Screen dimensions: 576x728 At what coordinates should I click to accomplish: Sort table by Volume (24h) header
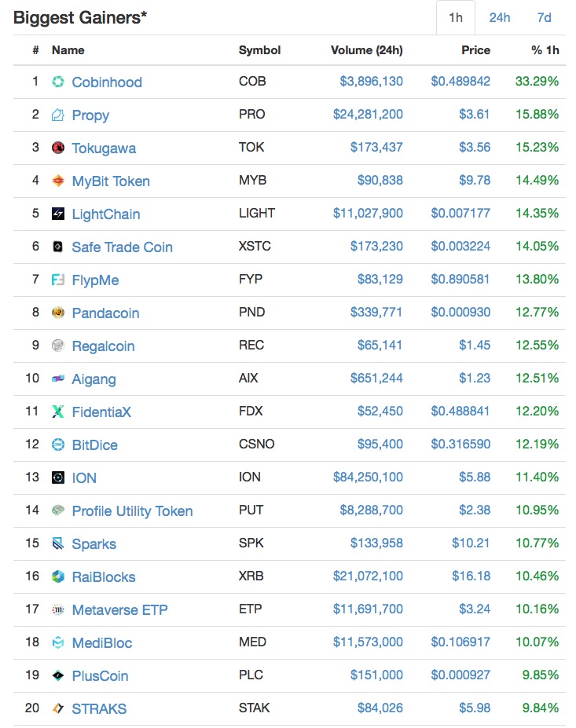(367, 50)
